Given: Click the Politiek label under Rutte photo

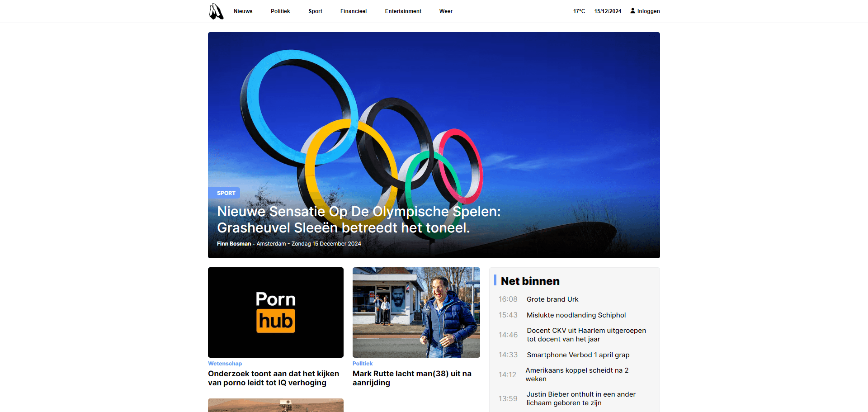Looking at the screenshot, I should (363, 364).
